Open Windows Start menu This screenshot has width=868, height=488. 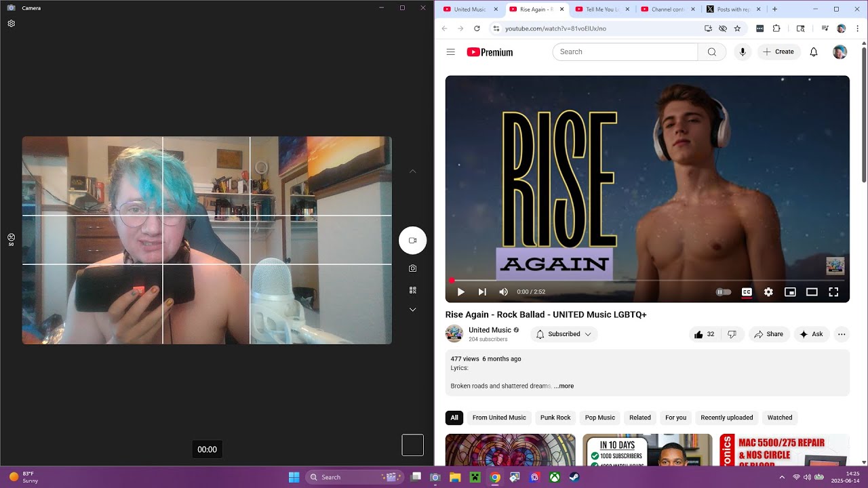(294, 477)
